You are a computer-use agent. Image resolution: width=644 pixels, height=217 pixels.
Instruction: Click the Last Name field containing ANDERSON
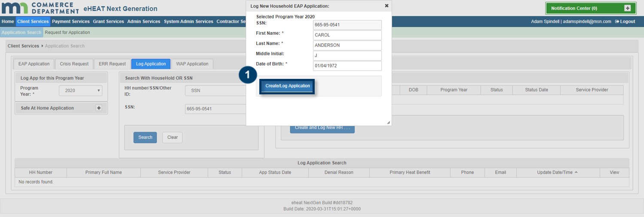(x=347, y=45)
